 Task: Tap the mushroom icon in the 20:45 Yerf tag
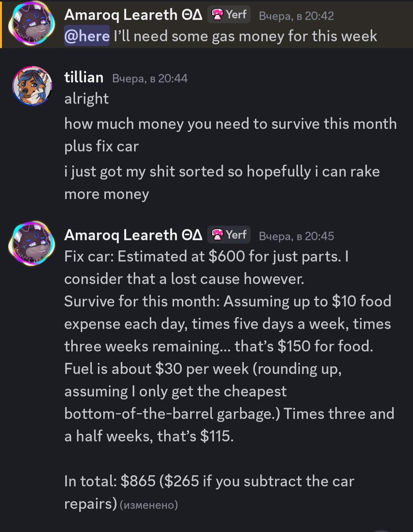pos(218,235)
